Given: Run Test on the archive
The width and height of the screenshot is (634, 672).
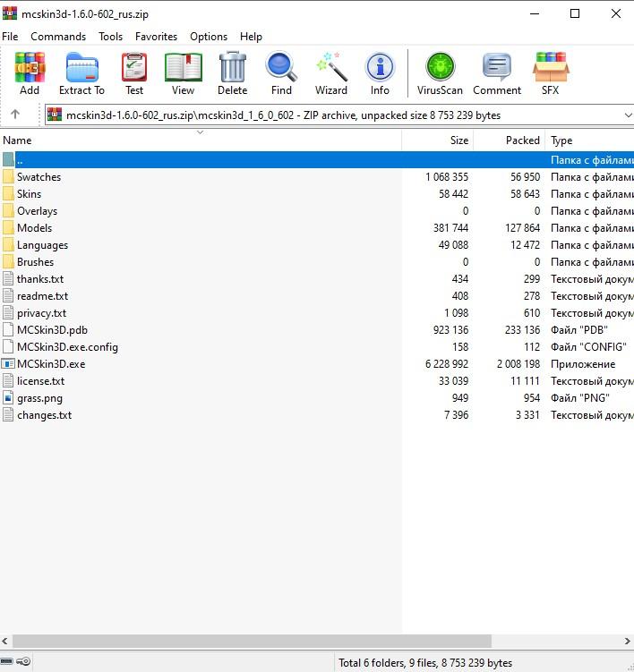Looking at the screenshot, I should click(x=134, y=67).
